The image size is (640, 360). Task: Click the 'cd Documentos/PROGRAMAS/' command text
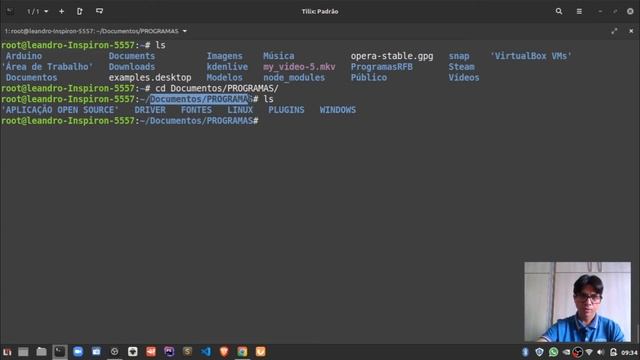click(217, 89)
